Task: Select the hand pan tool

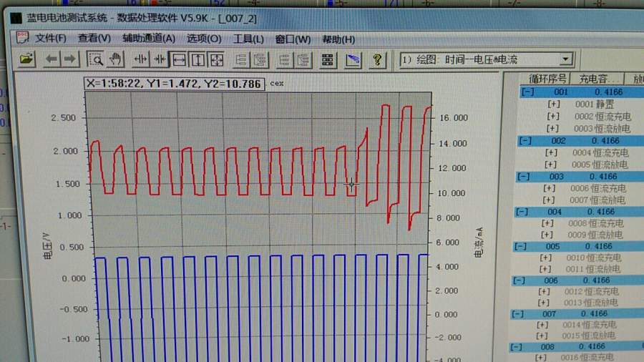Action: 115,60
